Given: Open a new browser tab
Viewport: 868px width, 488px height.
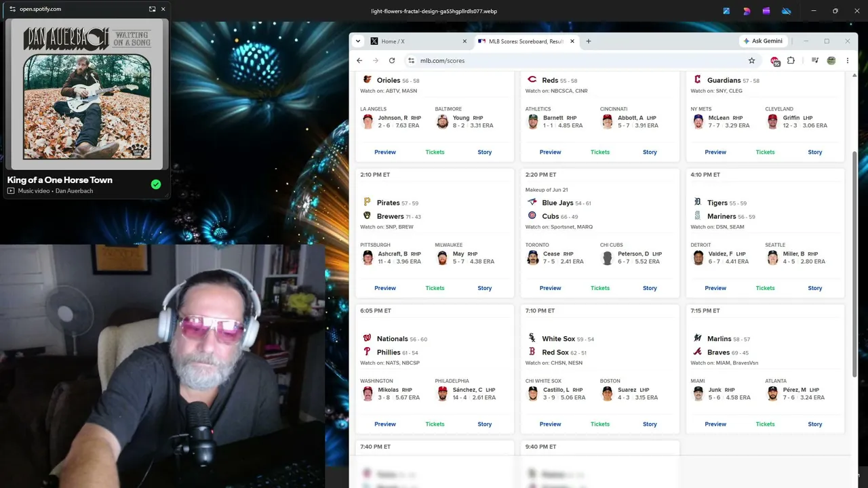Looking at the screenshot, I should [x=588, y=41].
